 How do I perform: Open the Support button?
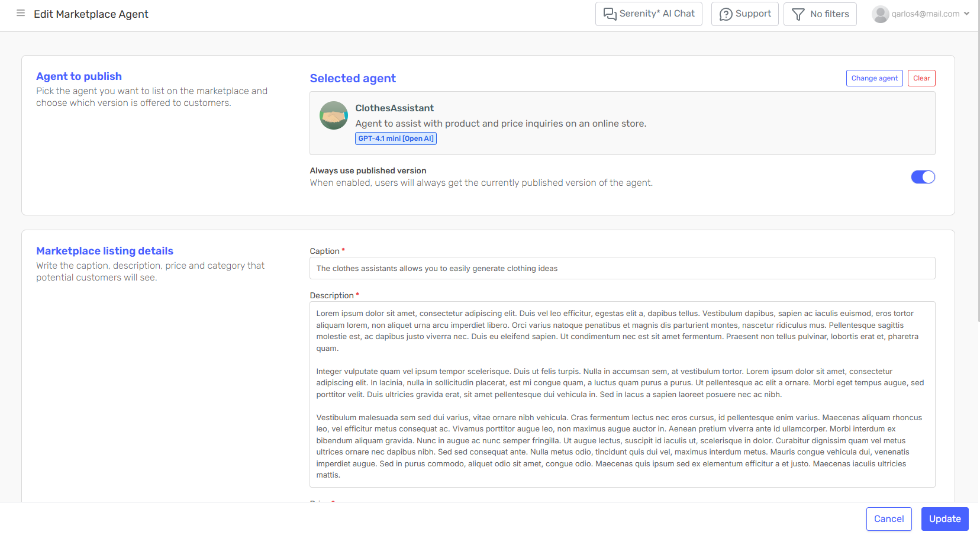744,14
